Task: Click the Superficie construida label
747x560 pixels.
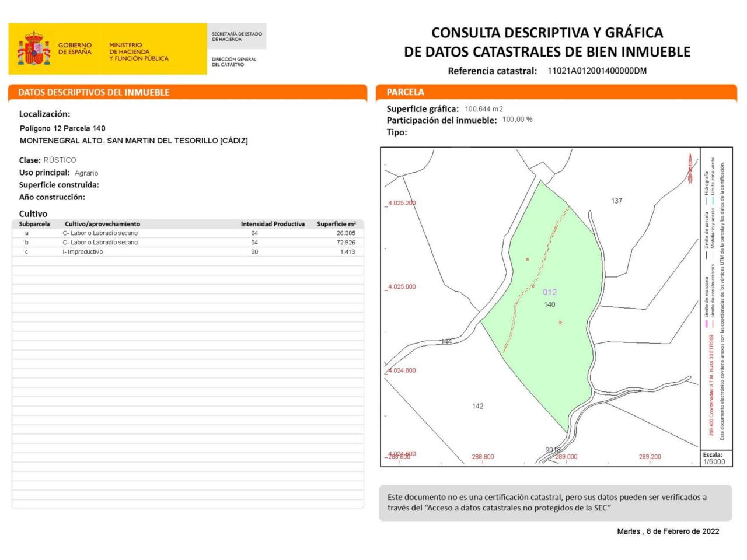Action: tap(59, 185)
